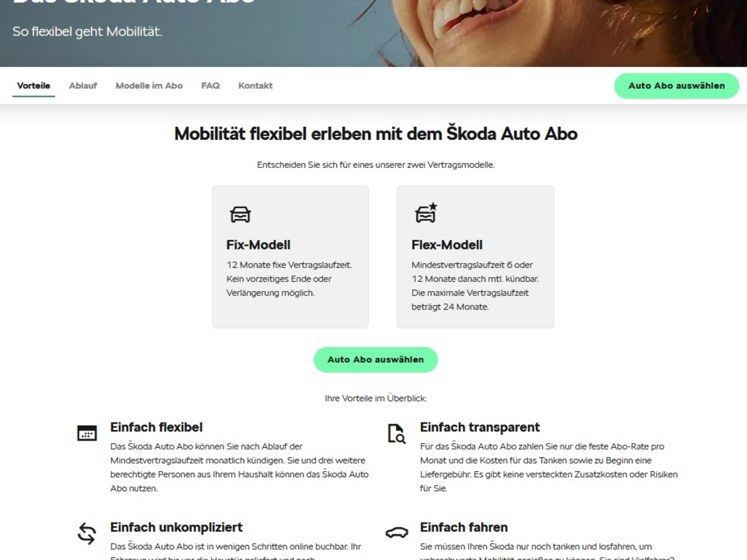Go to Modelle im Abo section
747x560 pixels.
pos(149,86)
